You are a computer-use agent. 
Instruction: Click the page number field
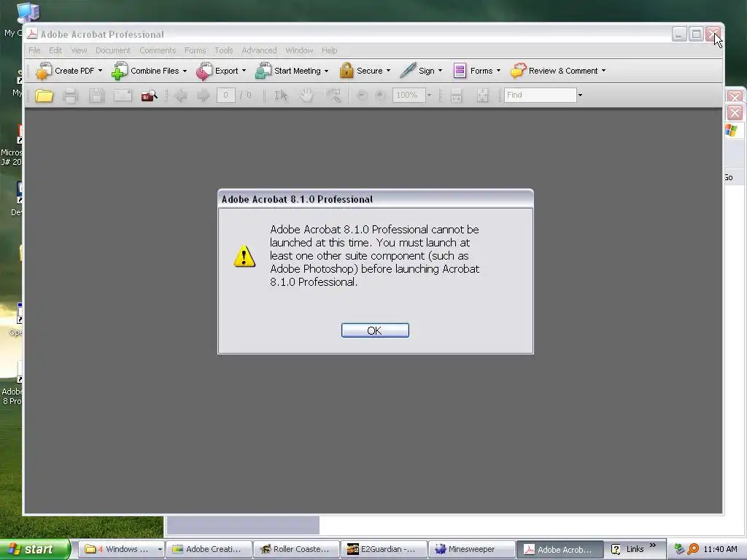[x=226, y=96]
